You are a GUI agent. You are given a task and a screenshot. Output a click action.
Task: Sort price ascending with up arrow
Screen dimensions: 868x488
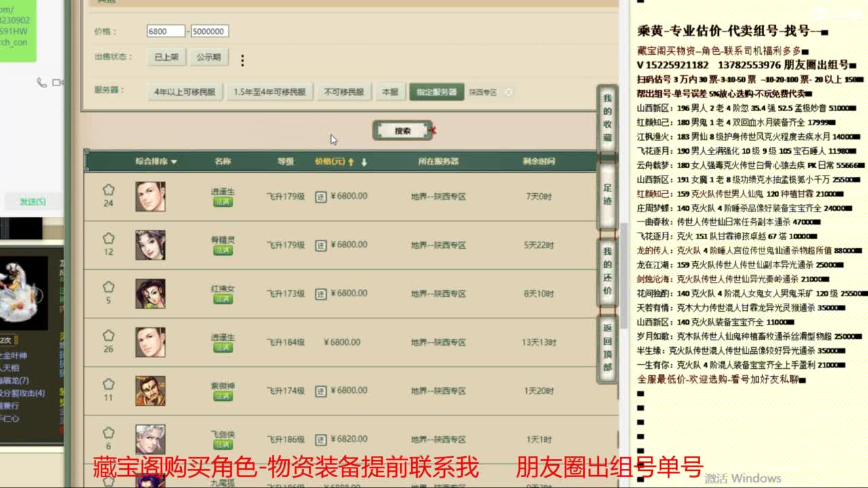pos(351,162)
